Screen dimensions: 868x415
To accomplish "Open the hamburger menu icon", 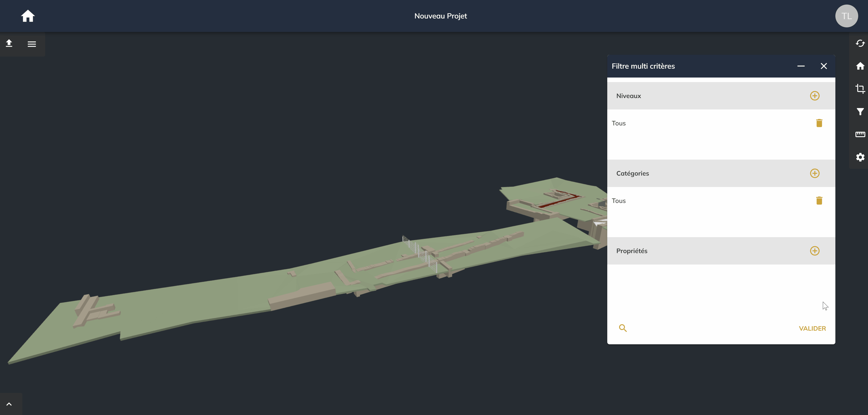I will [x=32, y=44].
